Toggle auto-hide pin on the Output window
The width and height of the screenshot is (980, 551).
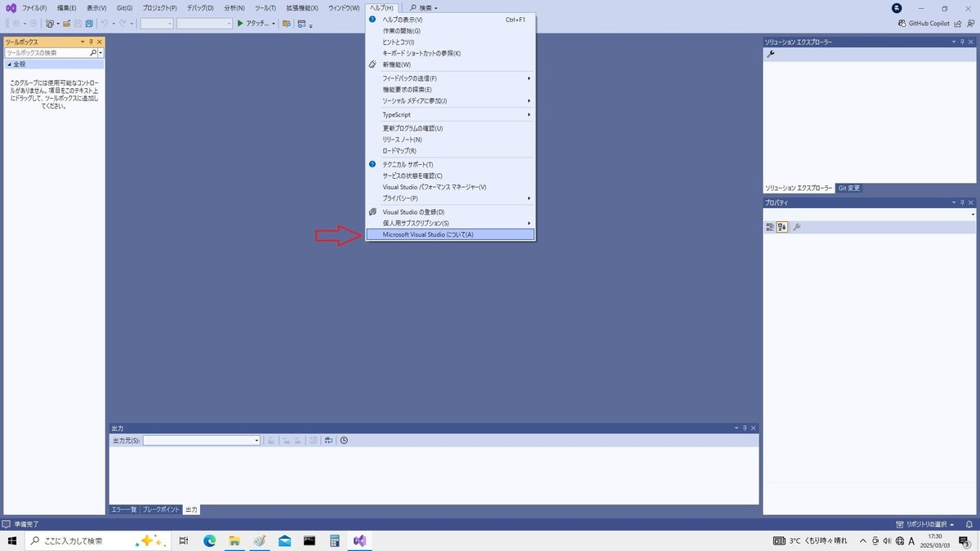[745, 427]
